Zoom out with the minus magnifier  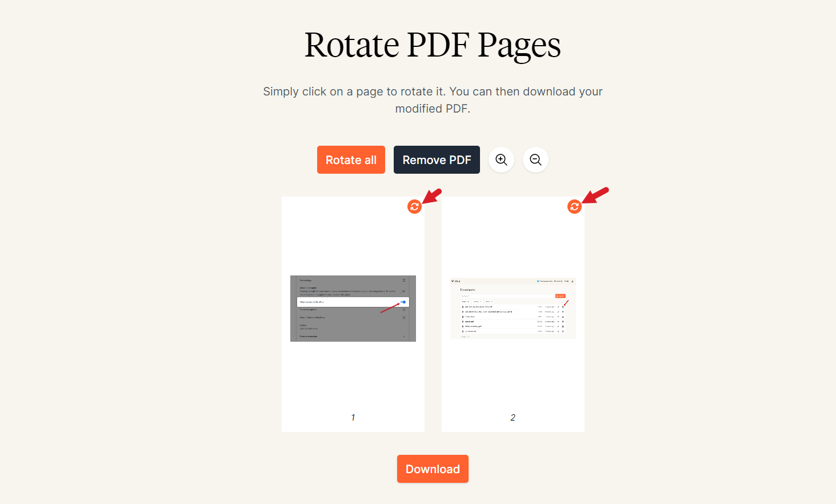[x=535, y=160]
